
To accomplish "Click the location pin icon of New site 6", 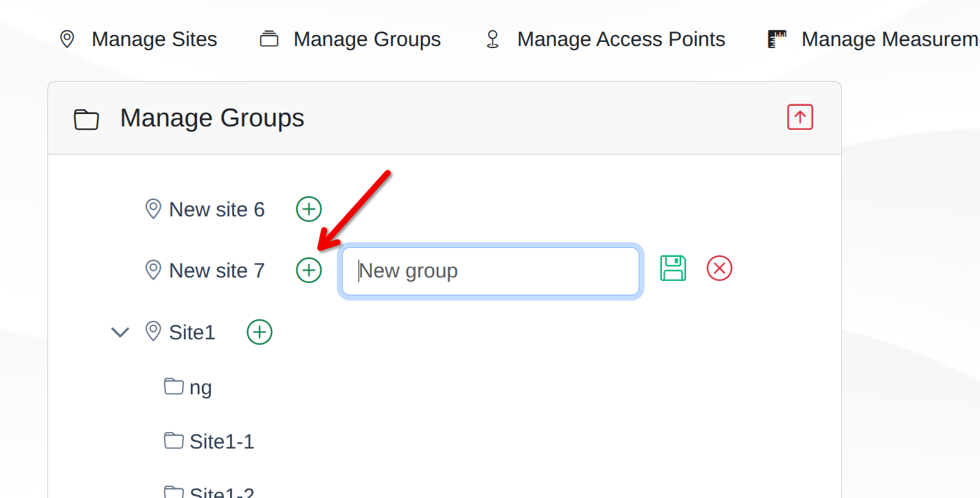I will pyautogui.click(x=154, y=209).
